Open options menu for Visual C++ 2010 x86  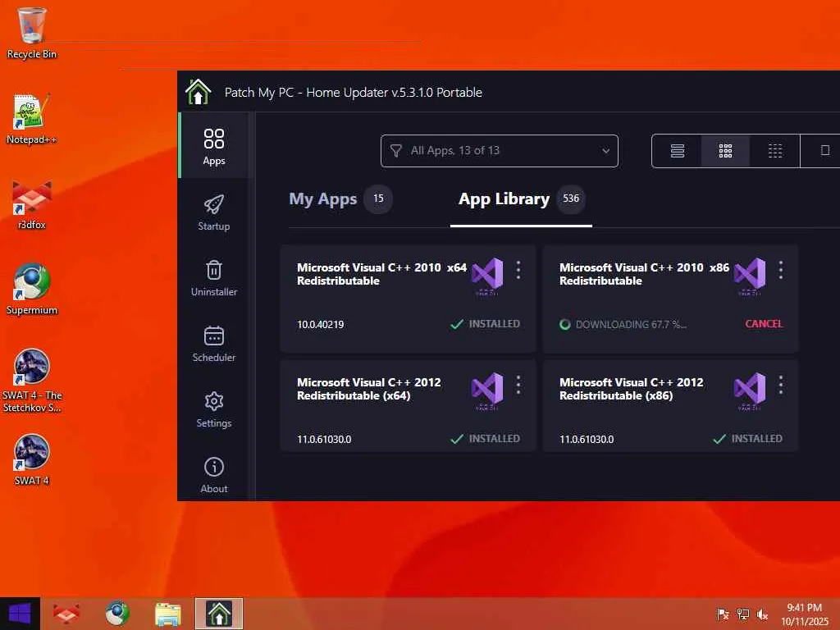pyautogui.click(x=781, y=270)
